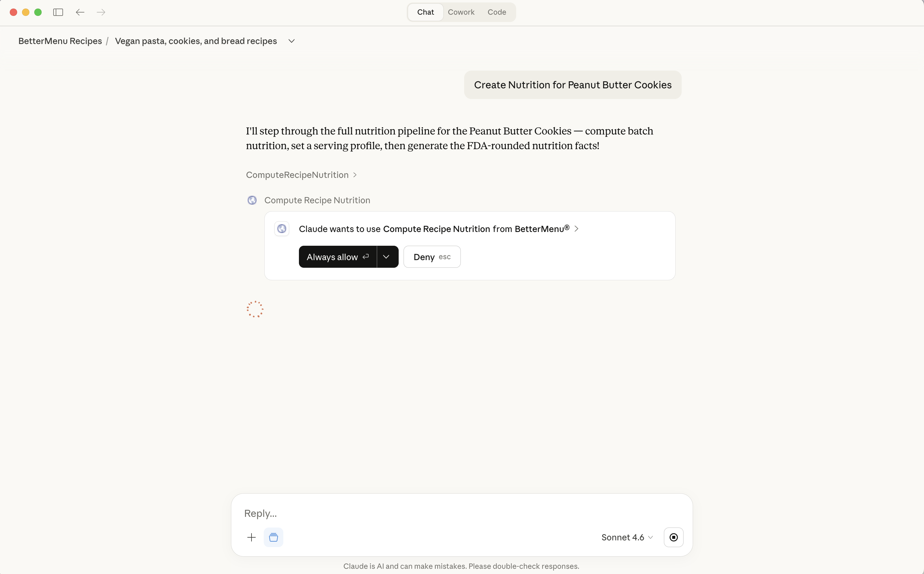
Task: Deny the tool permission request
Action: pos(432,257)
